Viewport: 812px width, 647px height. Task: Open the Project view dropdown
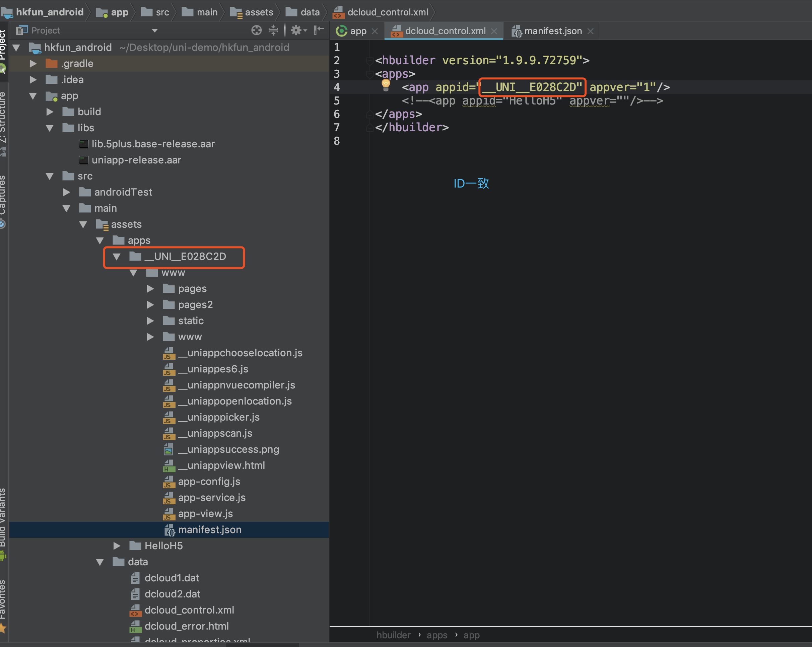154,30
